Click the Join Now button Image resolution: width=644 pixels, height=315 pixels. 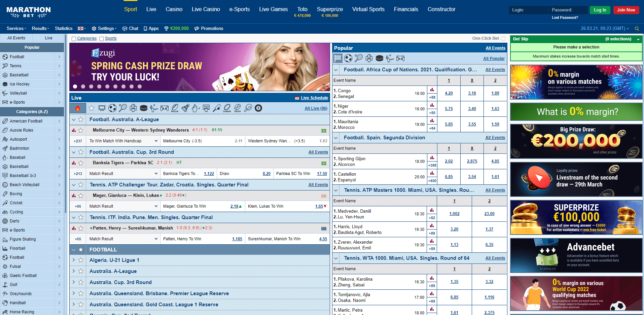pos(626,10)
